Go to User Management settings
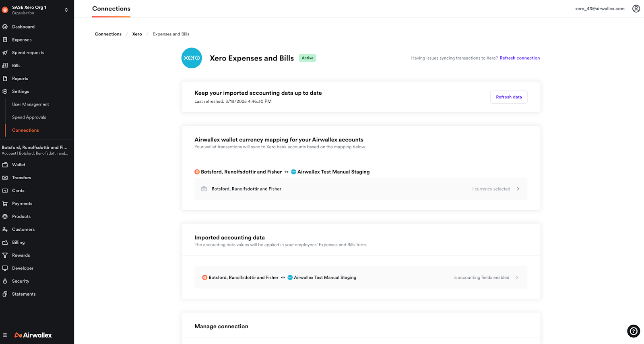 click(31, 104)
